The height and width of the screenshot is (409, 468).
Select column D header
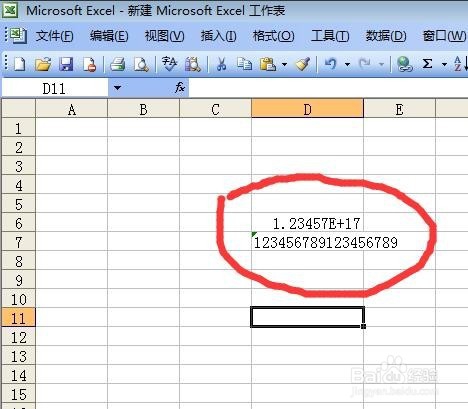(x=307, y=108)
